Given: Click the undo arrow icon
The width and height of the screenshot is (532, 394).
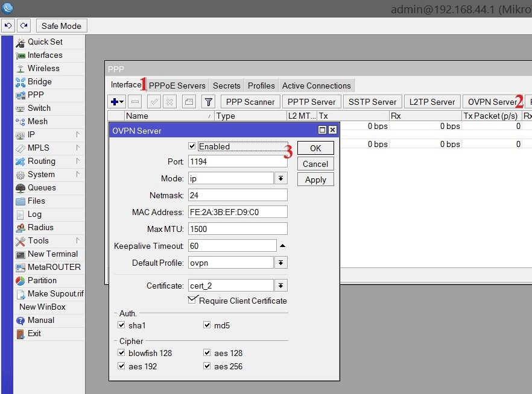Looking at the screenshot, I should tap(8, 26).
